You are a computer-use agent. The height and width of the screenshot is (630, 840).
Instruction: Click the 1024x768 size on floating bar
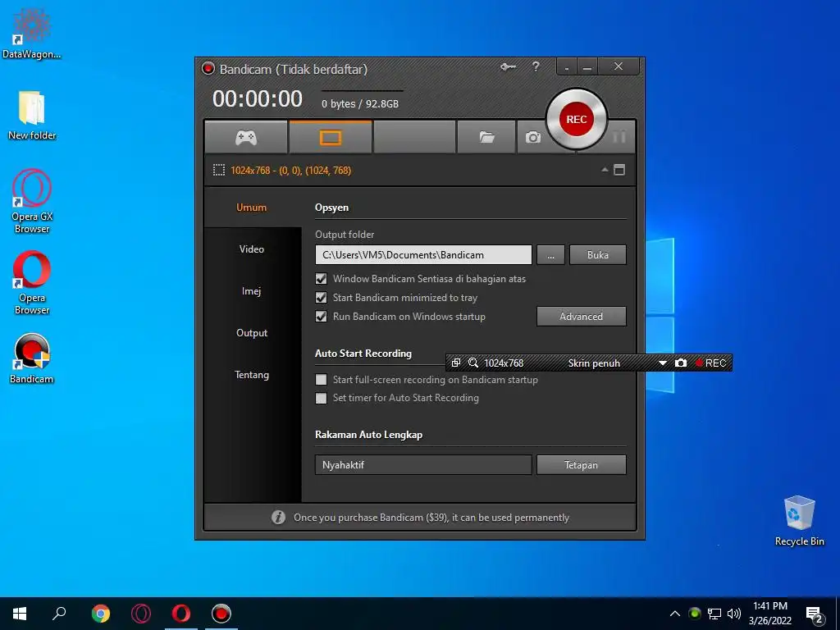(x=504, y=363)
